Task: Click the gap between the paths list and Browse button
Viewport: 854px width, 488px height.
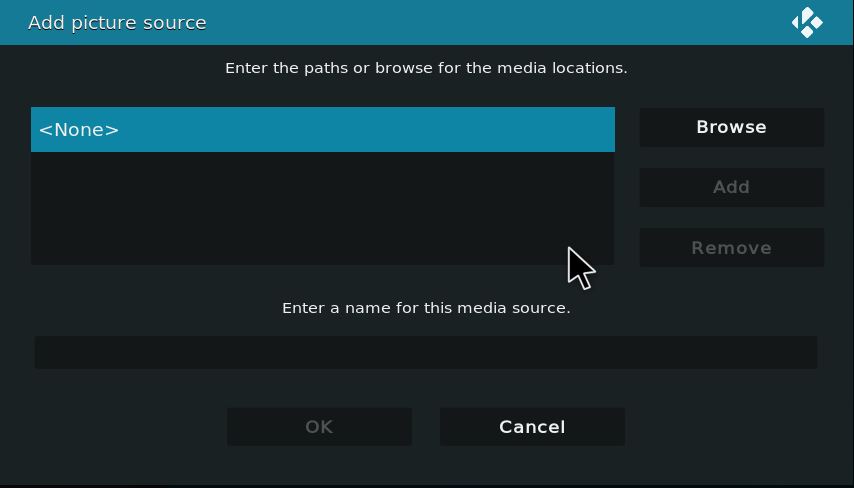Action: [x=627, y=185]
